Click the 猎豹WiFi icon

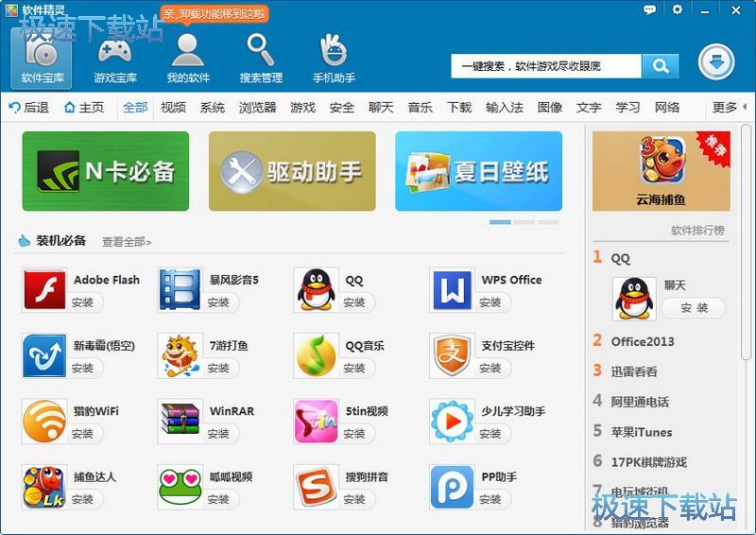pos(44,422)
